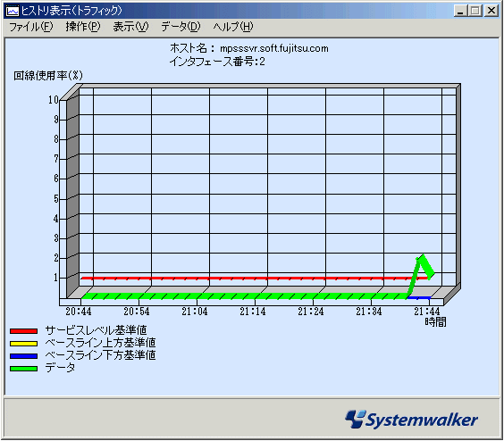Click the red threshold line on chart
This screenshot has height=441, width=504.
click(x=254, y=279)
